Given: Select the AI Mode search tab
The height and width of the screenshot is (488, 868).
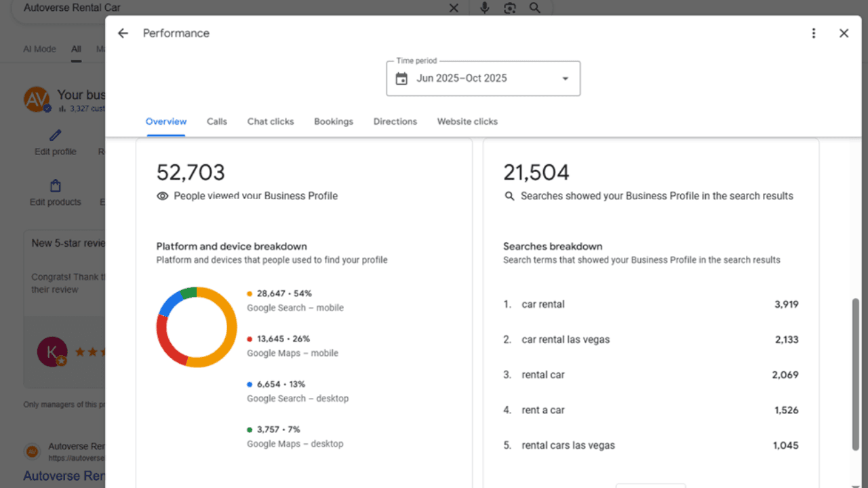Looking at the screenshot, I should click(39, 49).
